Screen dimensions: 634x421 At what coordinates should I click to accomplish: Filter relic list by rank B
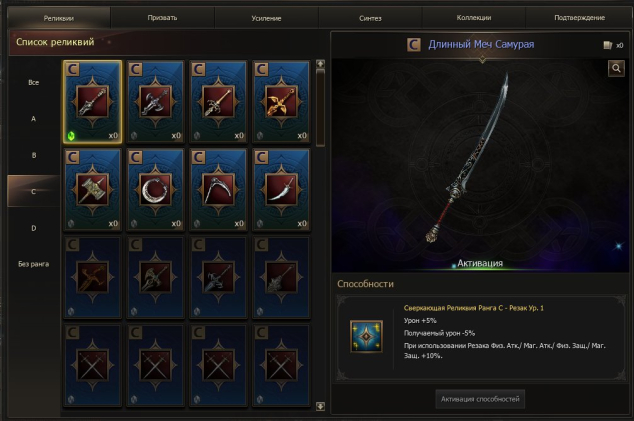click(34, 155)
